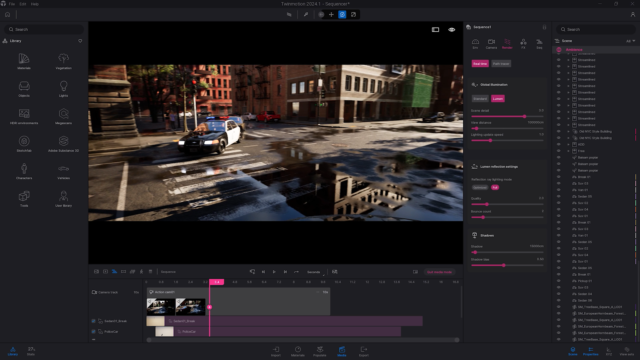640x360 pixels.
Task: Open the Help menu
Action: coord(35,4)
